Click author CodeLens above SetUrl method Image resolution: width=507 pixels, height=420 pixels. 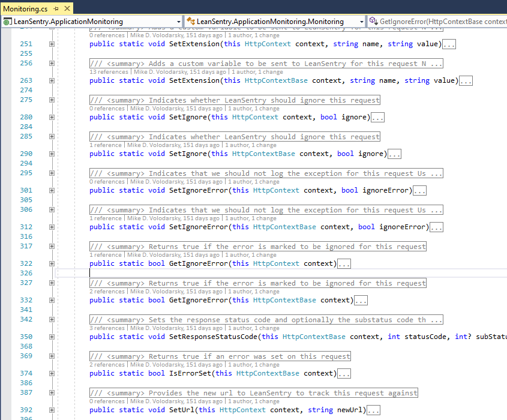click(x=176, y=401)
